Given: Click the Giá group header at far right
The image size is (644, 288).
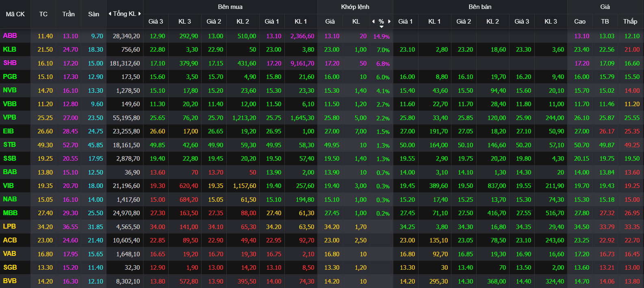Looking at the screenshot, I should 605,7.
